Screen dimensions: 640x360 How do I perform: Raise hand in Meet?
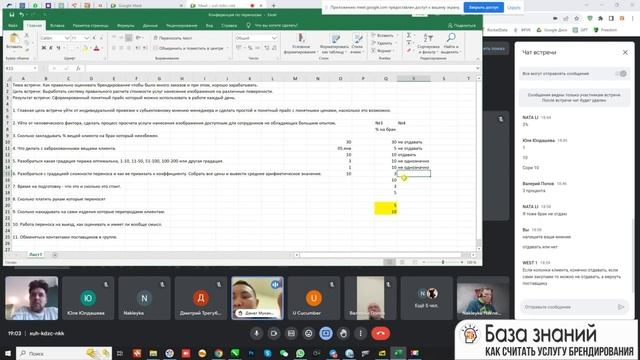[343, 333]
